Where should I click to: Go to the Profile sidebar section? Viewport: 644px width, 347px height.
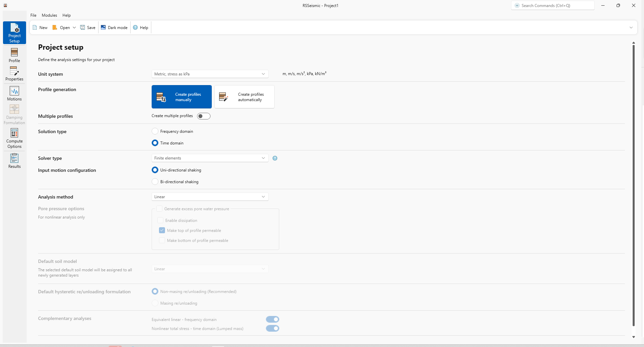[x=14, y=55]
